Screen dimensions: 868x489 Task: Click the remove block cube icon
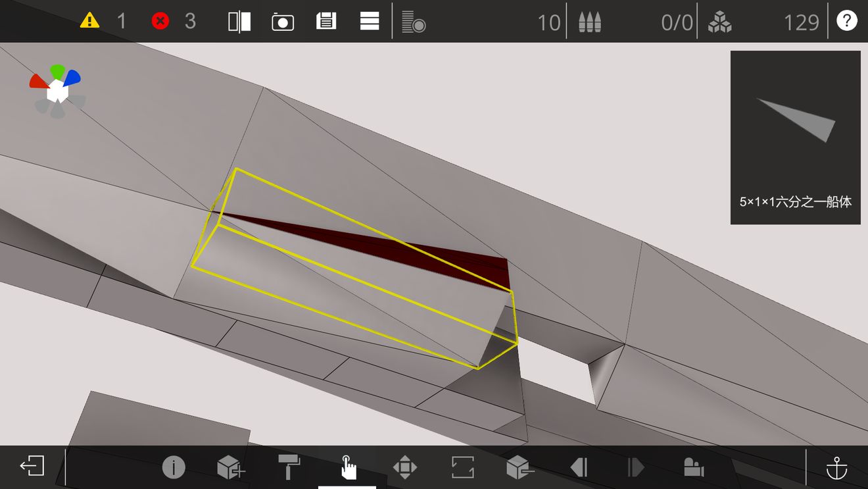pyautogui.click(x=520, y=467)
